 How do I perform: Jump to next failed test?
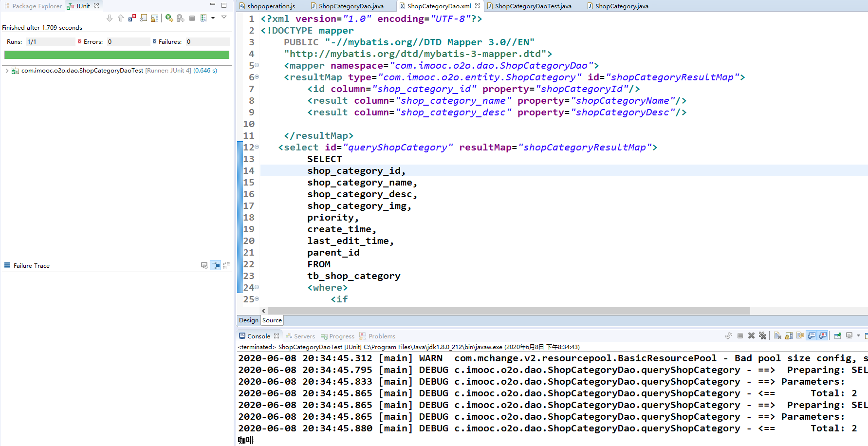(110, 18)
